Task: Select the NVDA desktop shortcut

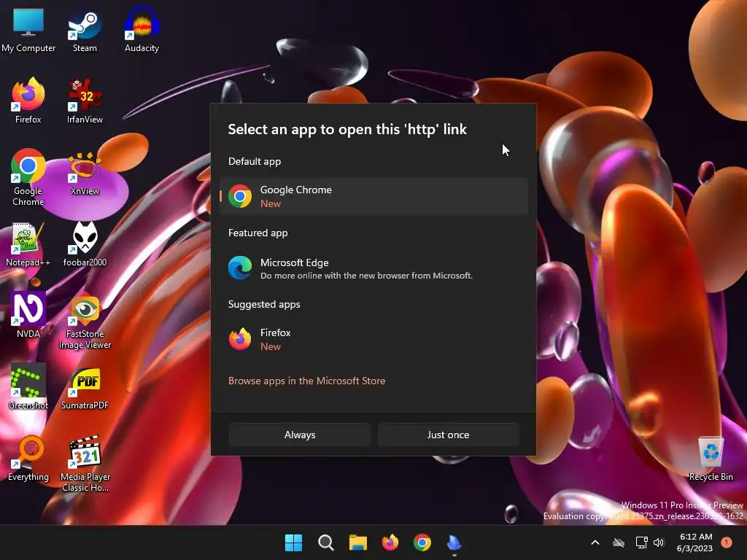Action: (28, 316)
